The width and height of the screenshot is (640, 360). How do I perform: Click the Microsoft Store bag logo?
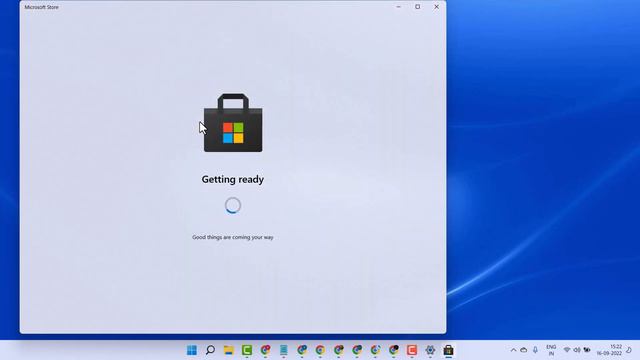coord(233,123)
